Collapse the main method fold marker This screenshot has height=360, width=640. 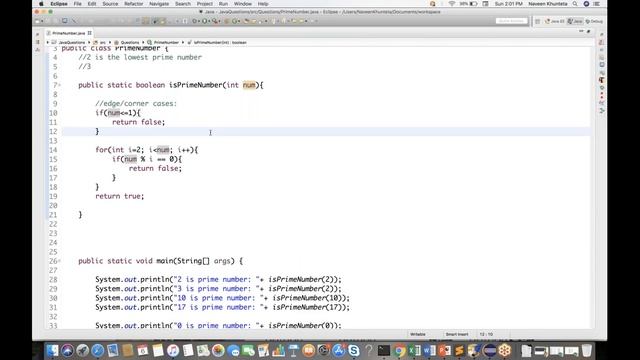(x=60, y=261)
